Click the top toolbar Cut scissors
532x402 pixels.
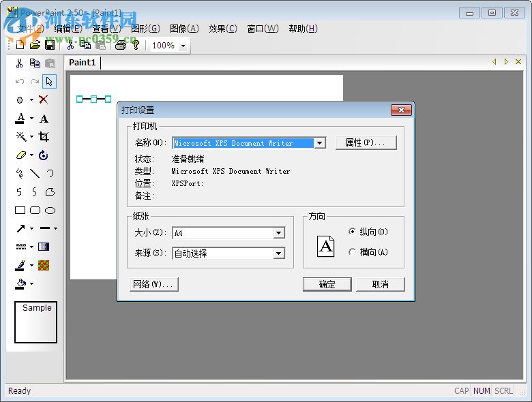point(70,45)
